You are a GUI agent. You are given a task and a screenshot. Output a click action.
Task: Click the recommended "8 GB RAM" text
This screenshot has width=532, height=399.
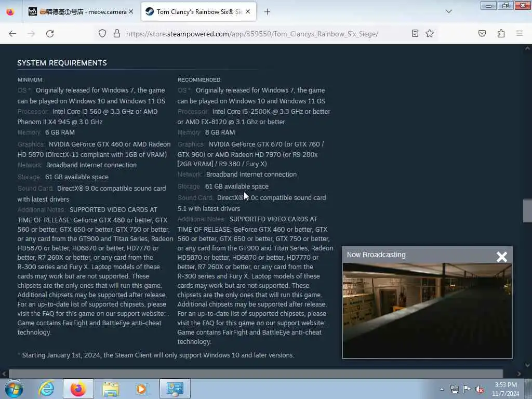pyautogui.click(x=220, y=132)
